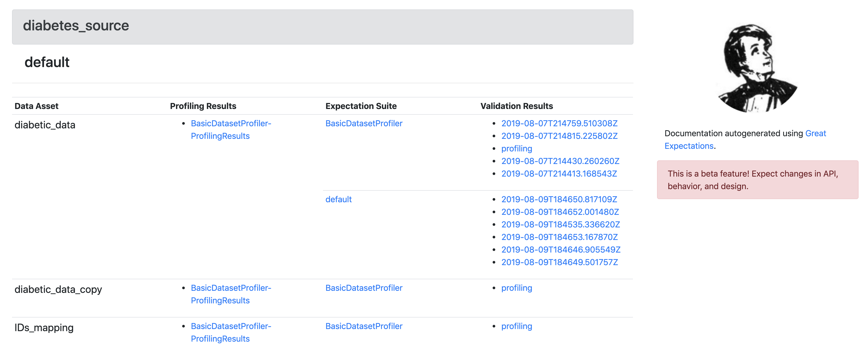Screen dimensions: 868x361
Task: Open validation result 2019-08-07T214759.510308Z
Action: click(559, 123)
